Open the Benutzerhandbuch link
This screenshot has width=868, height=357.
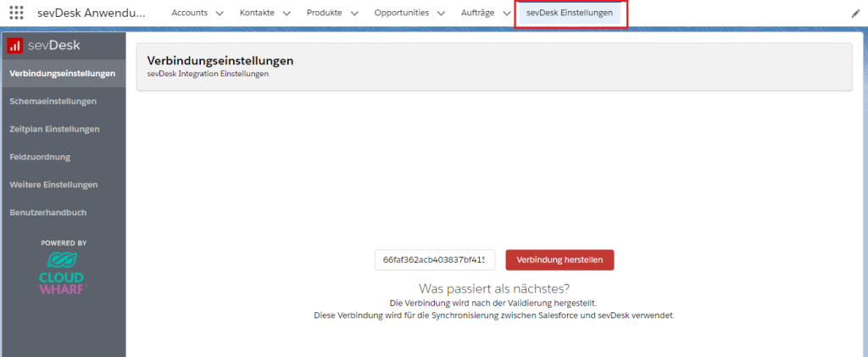point(47,212)
